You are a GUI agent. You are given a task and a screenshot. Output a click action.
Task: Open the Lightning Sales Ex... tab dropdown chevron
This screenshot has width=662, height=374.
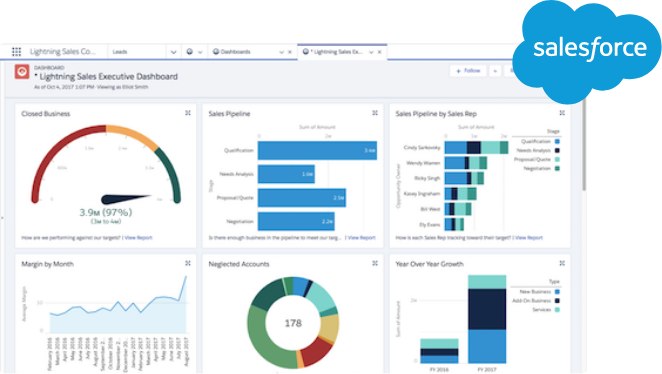[372, 52]
